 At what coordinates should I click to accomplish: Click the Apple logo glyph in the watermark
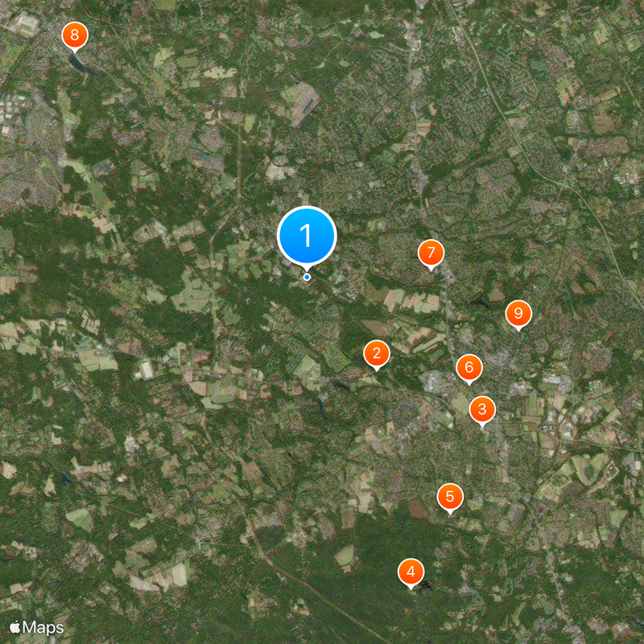pyautogui.click(x=14, y=627)
